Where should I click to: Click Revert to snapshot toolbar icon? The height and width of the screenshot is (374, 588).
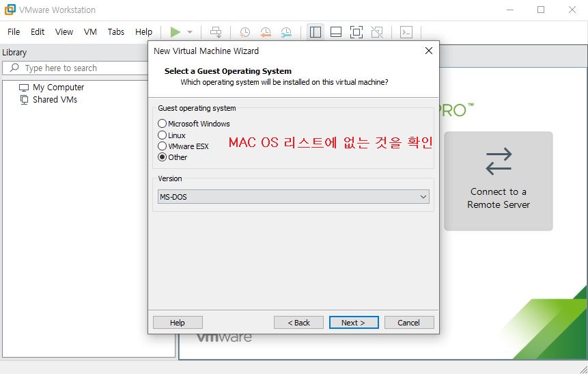pos(266,32)
